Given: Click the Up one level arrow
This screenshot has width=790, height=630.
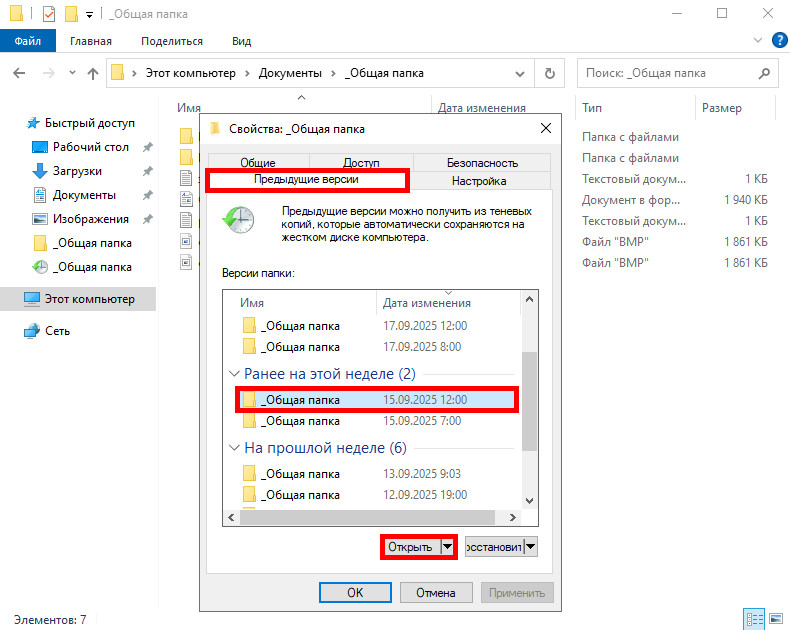Looking at the screenshot, I should coord(93,73).
